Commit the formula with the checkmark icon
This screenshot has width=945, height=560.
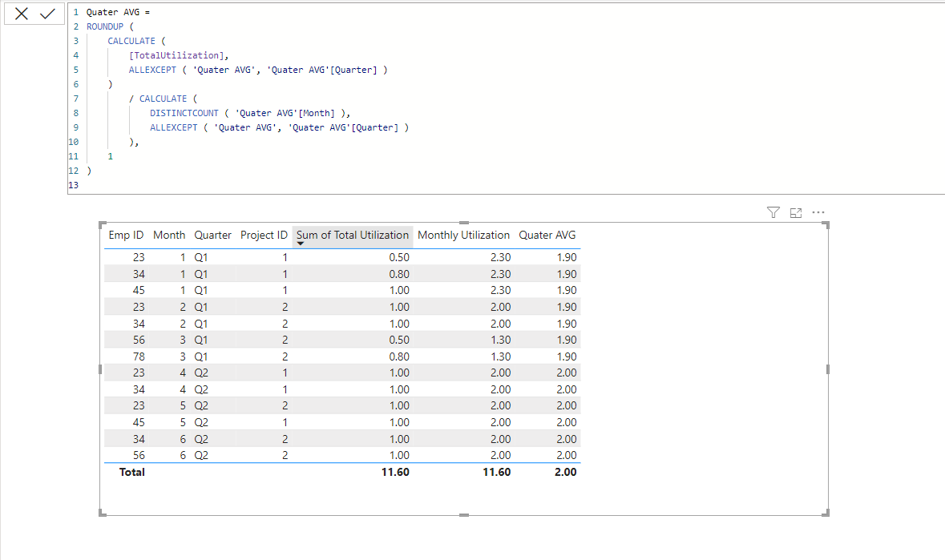47,14
